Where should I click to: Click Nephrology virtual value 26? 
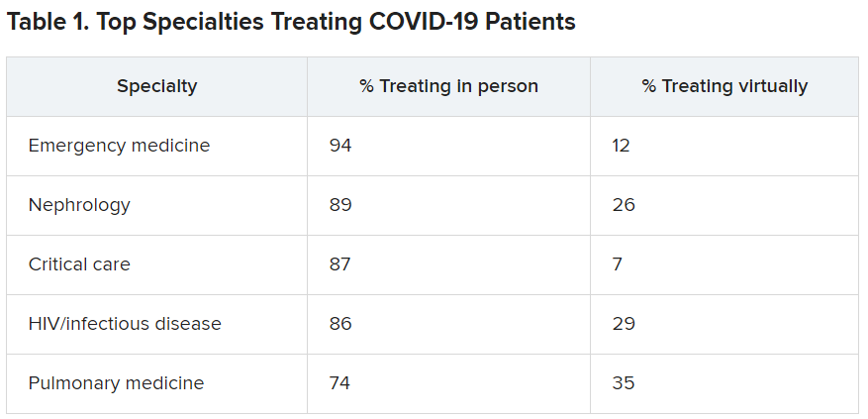click(x=624, y=205)
